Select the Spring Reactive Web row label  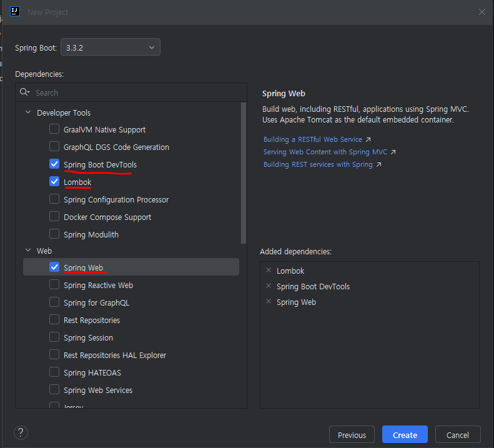[x=98, y=286]
